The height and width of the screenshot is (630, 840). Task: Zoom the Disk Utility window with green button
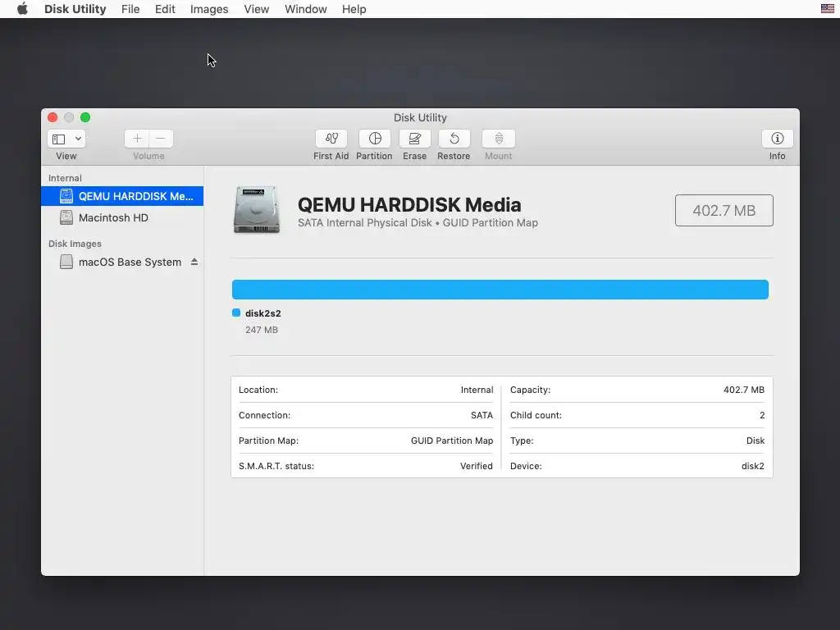[x=85, y=117]
